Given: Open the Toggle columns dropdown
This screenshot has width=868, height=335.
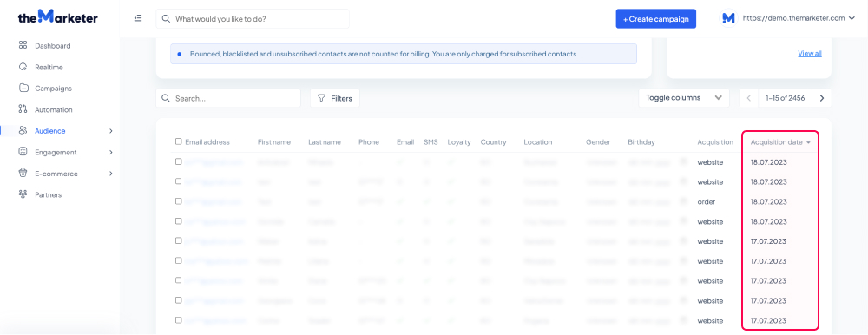Looking at the screenshot, I should [x=684, y=98].
